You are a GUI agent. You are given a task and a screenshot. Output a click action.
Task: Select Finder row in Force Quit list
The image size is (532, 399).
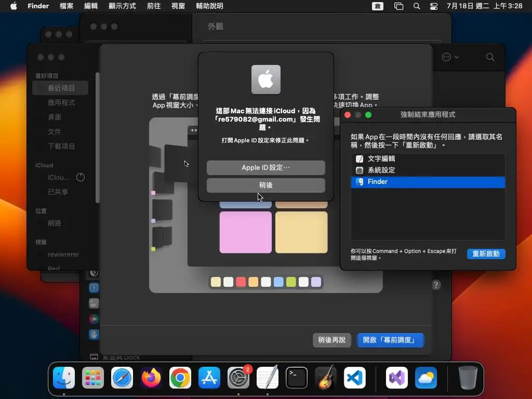point(428,182)
